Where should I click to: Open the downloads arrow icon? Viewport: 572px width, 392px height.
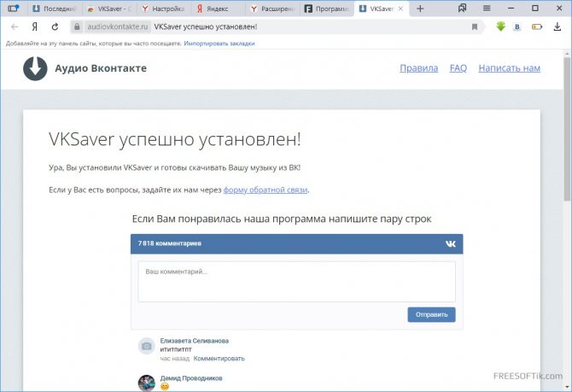pos(557,26)
